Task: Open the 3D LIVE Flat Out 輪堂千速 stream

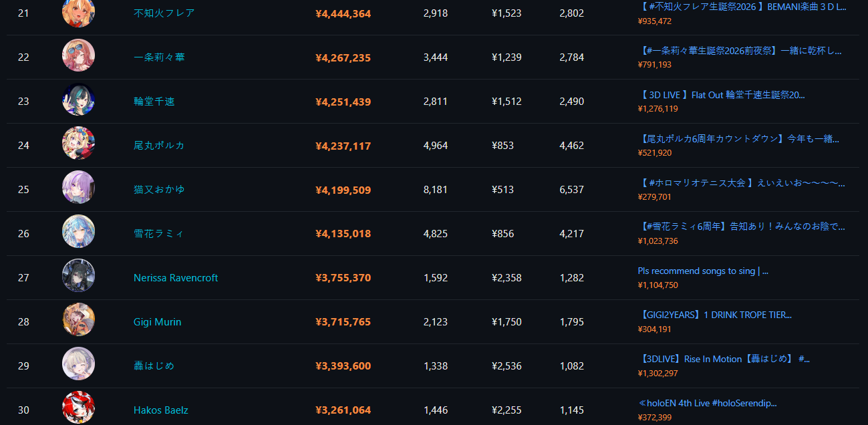Action: pos(722,95)
